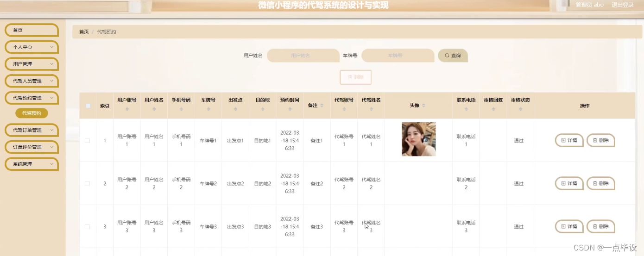
Task: Check the checkbox for row 2
Action: pos(87,183)
